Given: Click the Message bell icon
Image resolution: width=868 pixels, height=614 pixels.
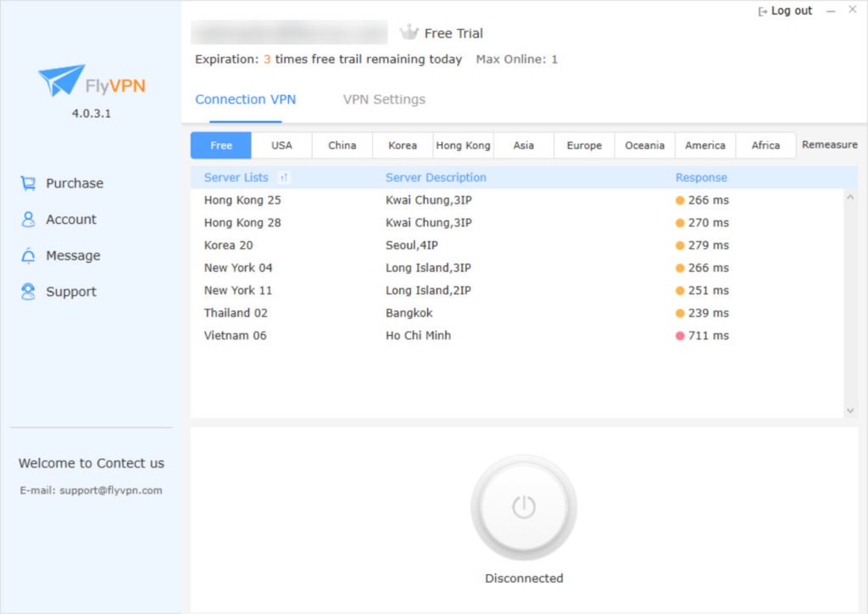Looking at the screenshot, I should 28,256.
